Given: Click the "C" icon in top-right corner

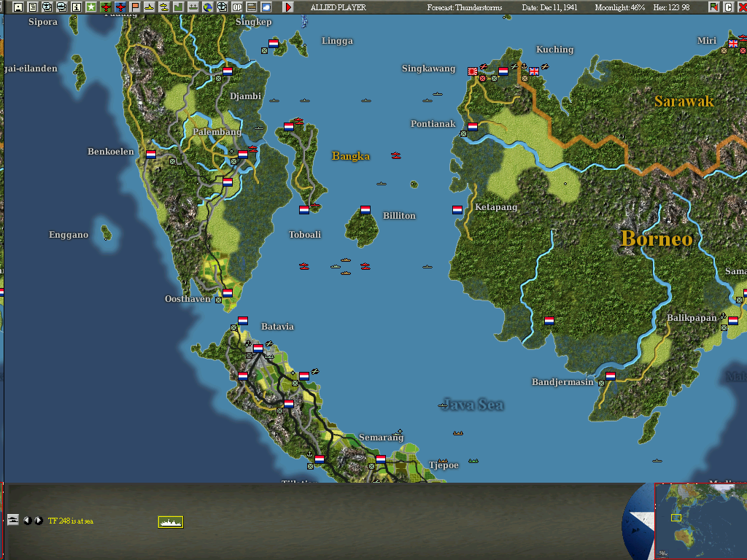Looking at the screenshot, I should [728, 7].
